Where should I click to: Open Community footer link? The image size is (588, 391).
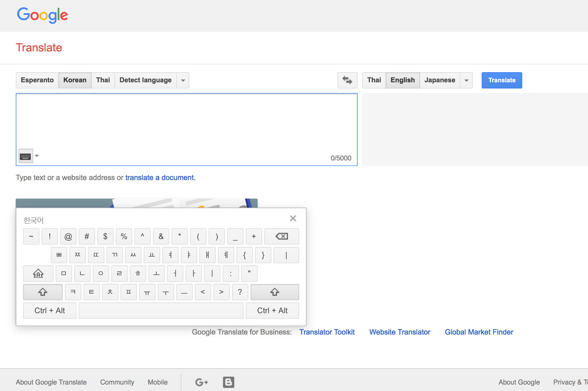117,382
